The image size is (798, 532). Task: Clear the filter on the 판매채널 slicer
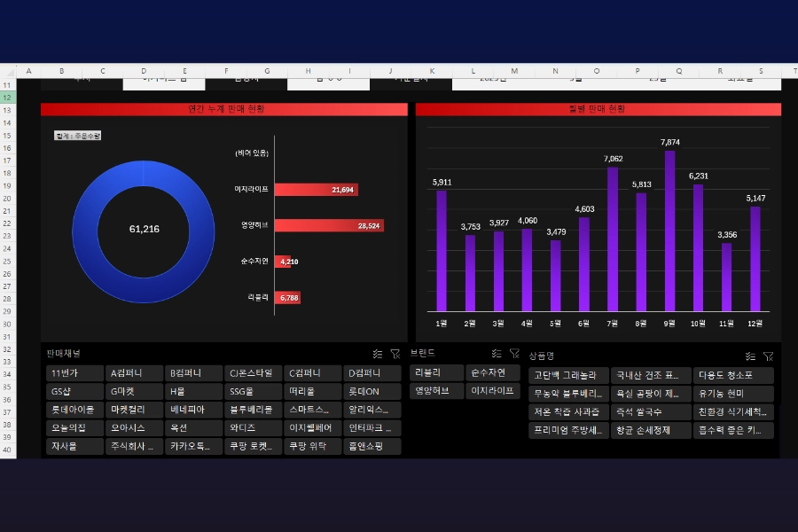[395, 353]
